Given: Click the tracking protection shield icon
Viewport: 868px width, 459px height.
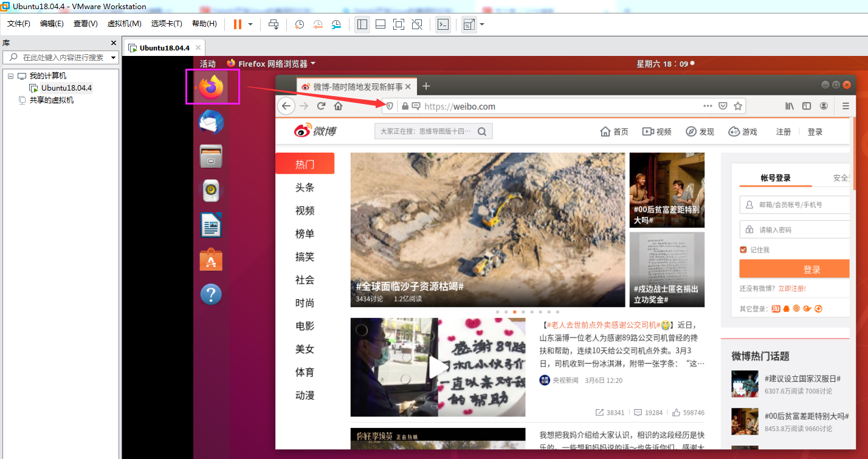Looking at the screenshot, I should tap(390, 106).
